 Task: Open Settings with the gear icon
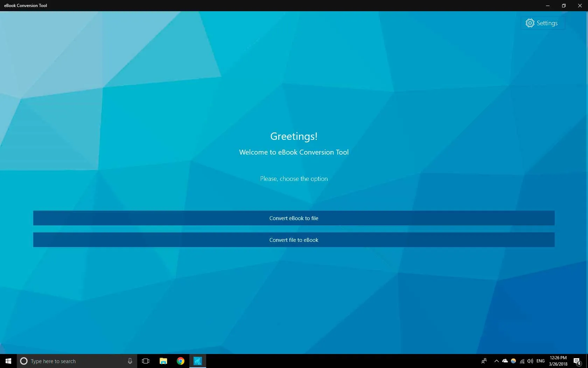coord(542,23)
